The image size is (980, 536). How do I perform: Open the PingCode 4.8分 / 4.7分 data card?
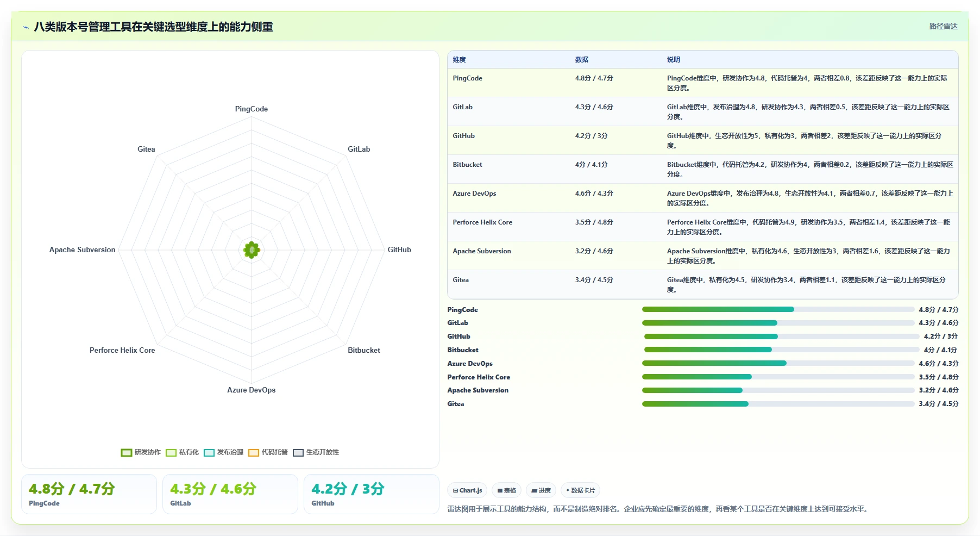tap(89, 494)
